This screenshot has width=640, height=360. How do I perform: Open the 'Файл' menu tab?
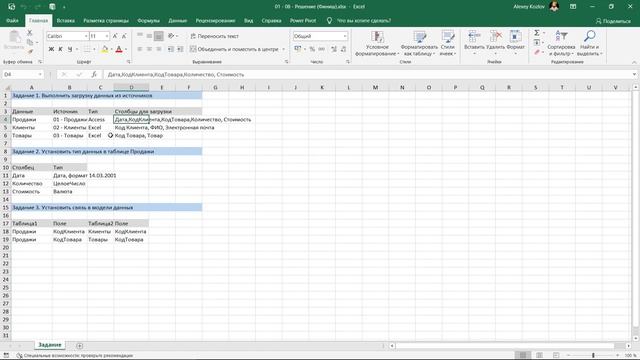tap(12, 20)
